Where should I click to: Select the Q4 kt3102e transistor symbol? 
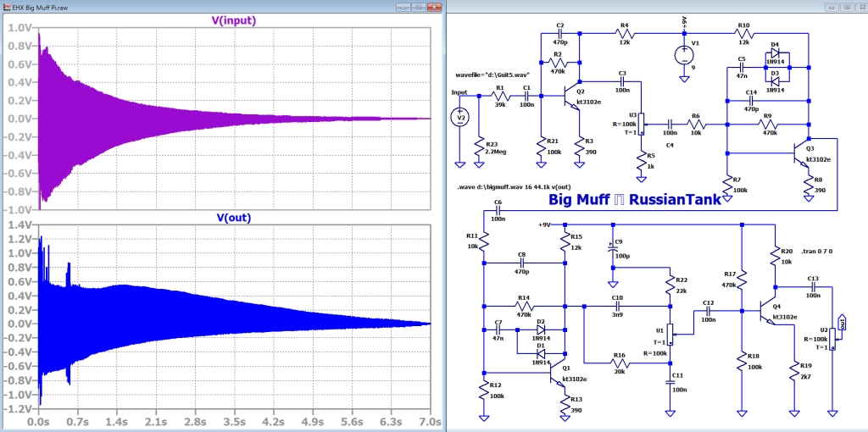(766, 312)
